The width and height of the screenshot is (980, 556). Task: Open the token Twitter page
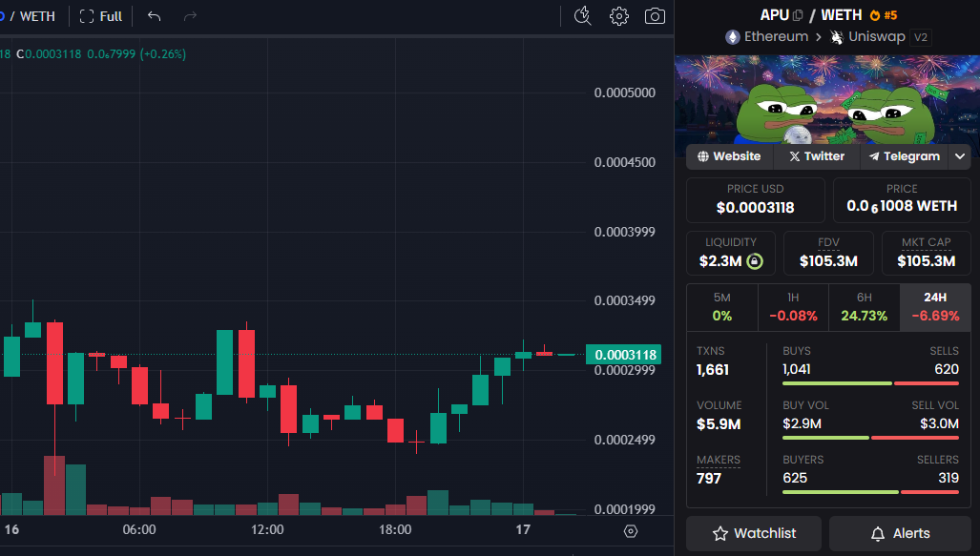(817, 156)
